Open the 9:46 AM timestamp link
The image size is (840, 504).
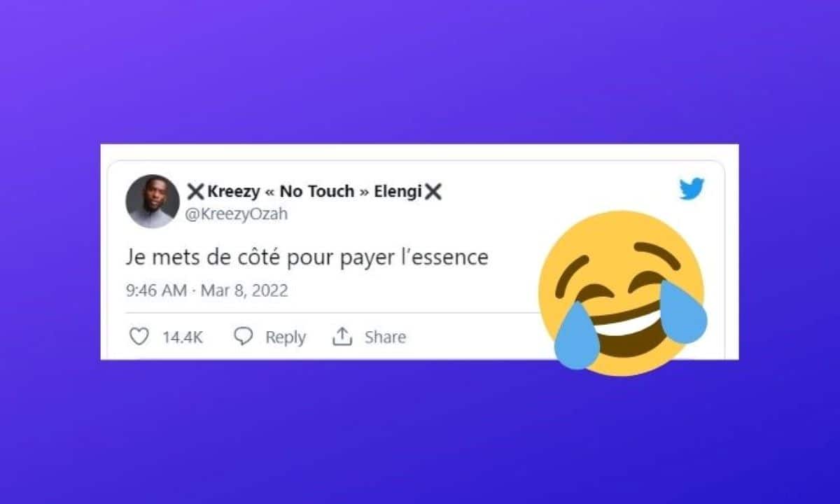pyautogui.click(x=156, y=290)
